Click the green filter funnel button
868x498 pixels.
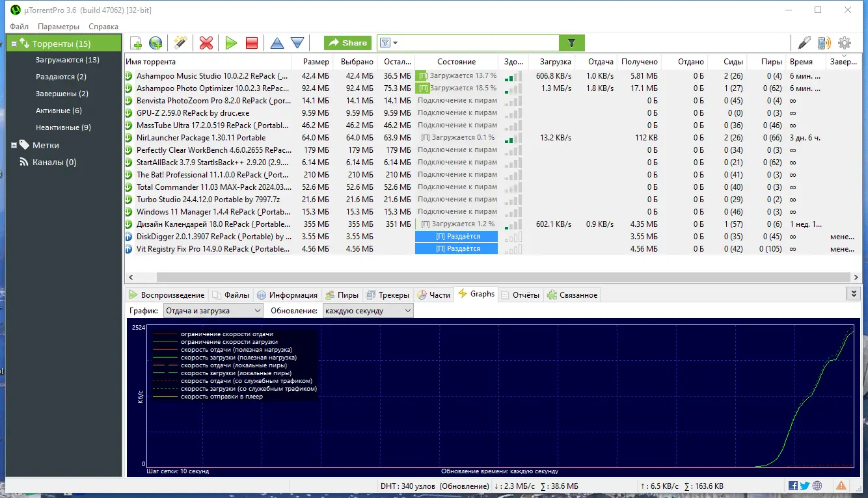pyautogui.click(x=571, y=43)
